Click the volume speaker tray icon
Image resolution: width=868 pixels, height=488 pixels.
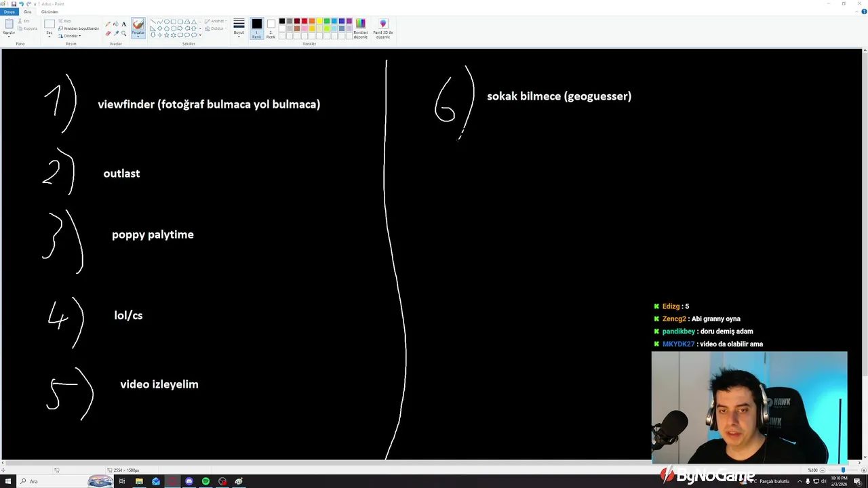tap(823, 481)
